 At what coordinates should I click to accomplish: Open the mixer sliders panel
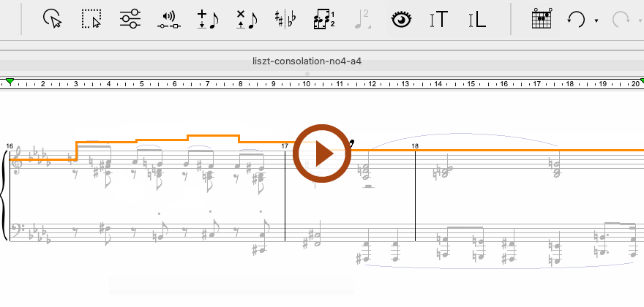130,20
